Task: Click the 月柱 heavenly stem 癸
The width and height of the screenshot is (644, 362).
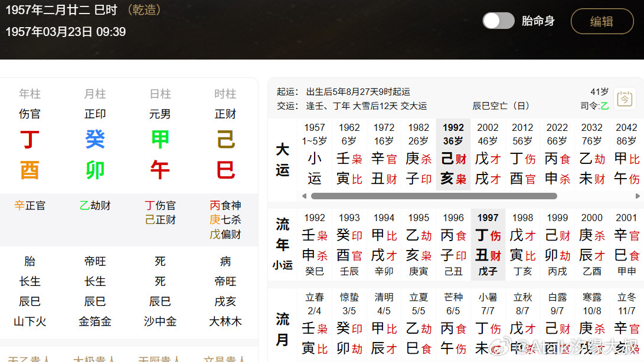Action: [x=95, y=139]
